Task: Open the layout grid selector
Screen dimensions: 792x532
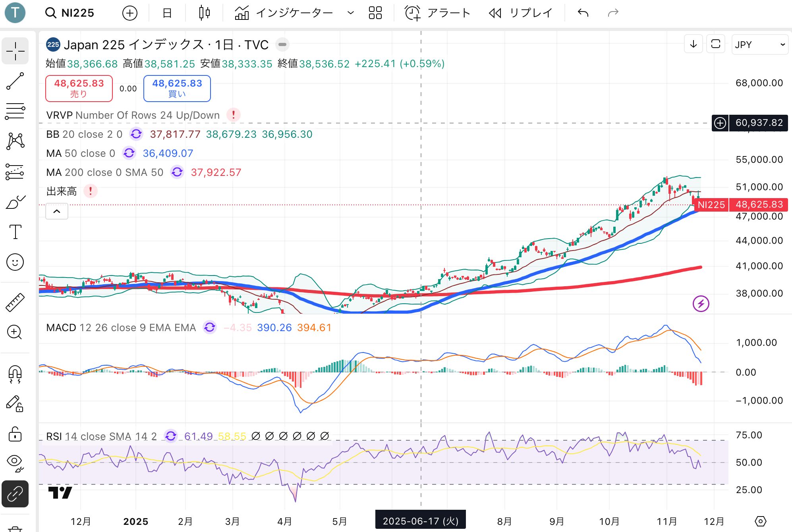Action: click(x=375, y=13)
